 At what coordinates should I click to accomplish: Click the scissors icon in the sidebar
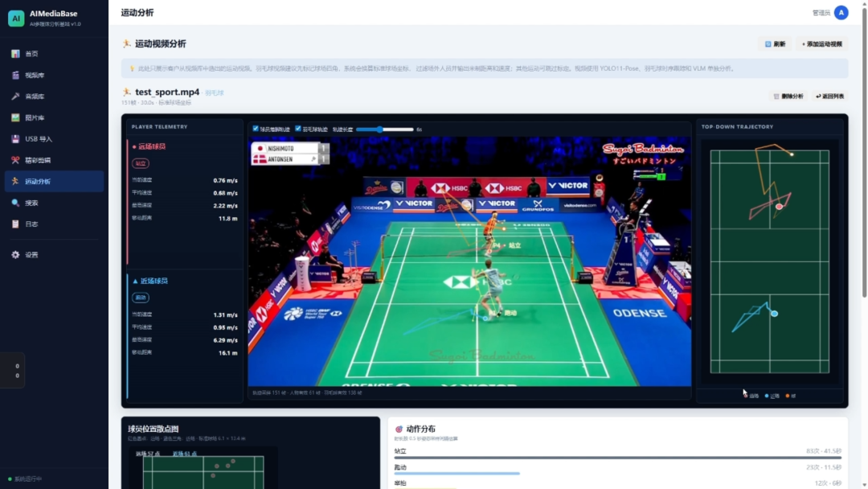point(15,160)
